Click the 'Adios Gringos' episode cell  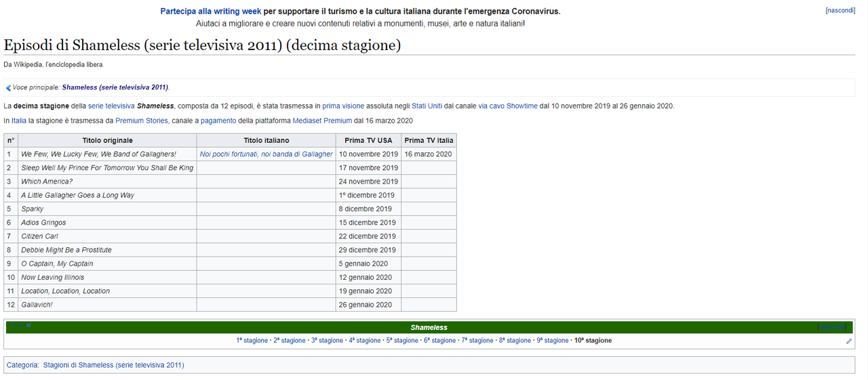(x=107, y=222)
